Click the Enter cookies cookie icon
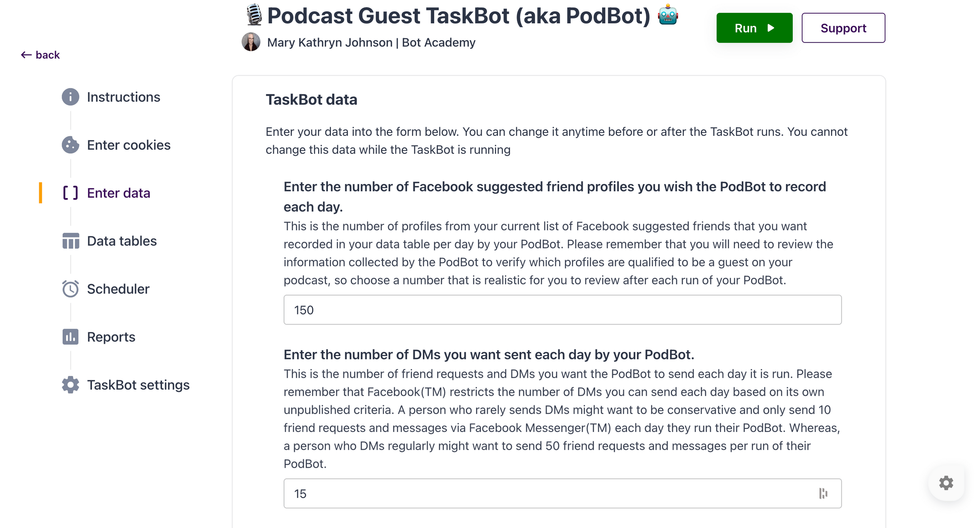Image resolution: width=980 pixels, height=528 pixels. [x=70, y=145]
